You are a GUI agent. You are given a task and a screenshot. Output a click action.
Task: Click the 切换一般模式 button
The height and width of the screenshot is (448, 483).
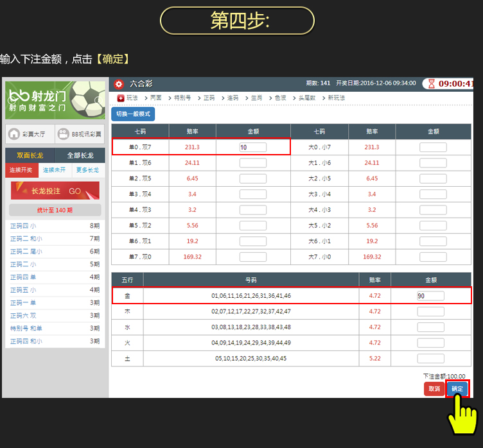pos(133,114)
